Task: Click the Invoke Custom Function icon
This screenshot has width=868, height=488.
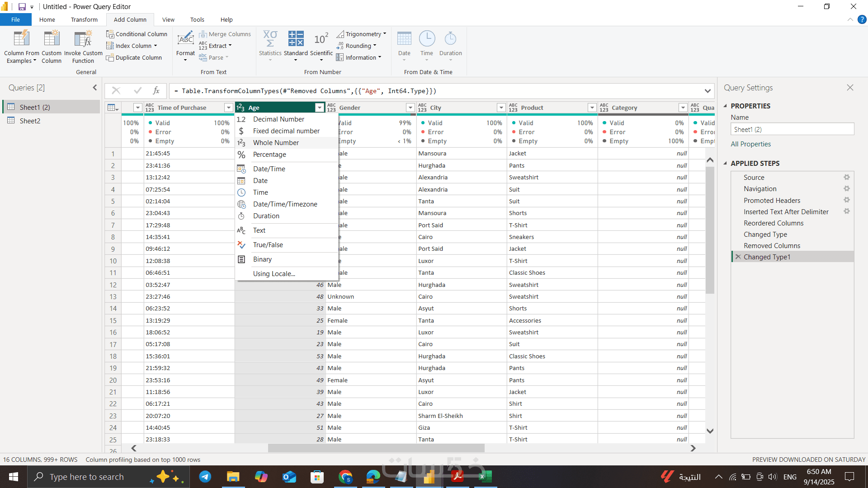Action: click(x=83, y=39)
